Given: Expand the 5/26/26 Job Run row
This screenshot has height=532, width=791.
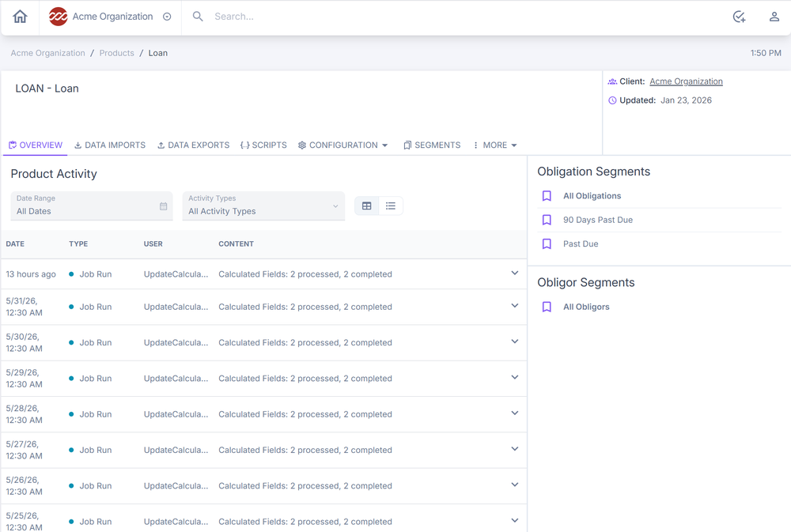Looking at the screenshot, I should point(515,485).
